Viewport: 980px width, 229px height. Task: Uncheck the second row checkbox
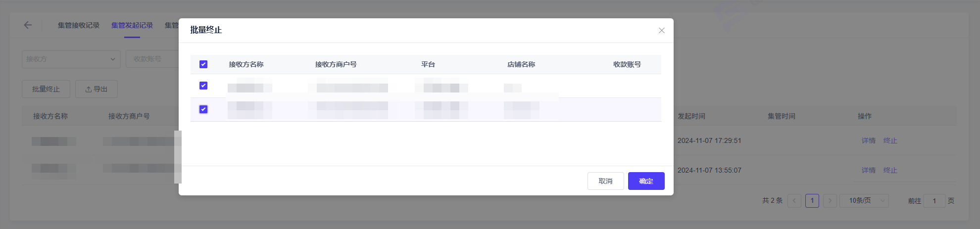[203, 109]
